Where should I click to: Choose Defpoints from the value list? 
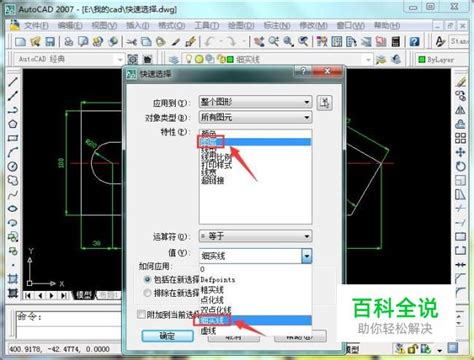pos(218,279)
